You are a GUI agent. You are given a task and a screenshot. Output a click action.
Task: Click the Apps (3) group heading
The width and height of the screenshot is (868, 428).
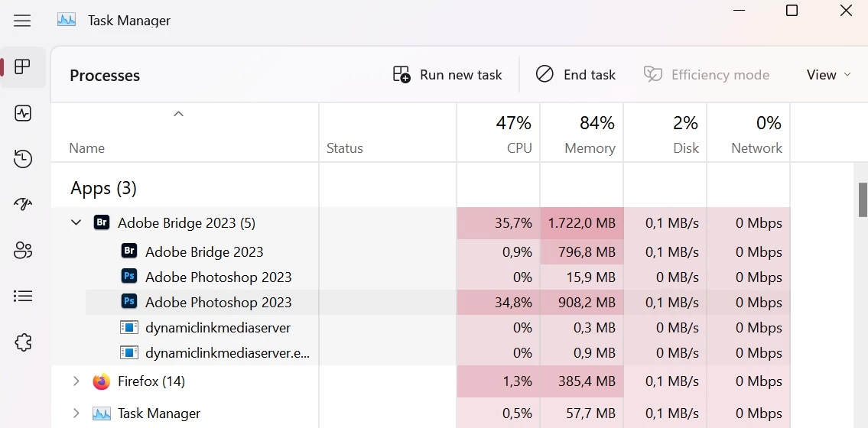pos(103,188)
